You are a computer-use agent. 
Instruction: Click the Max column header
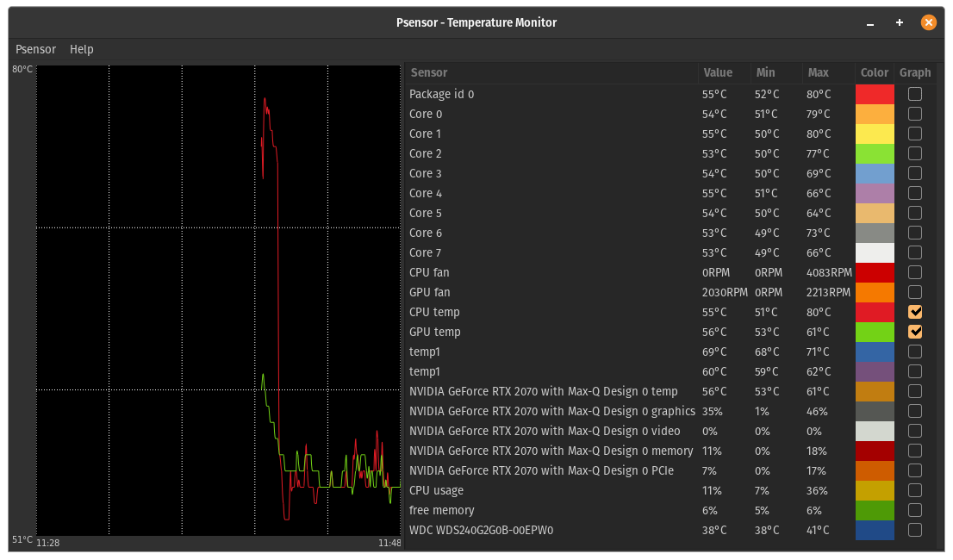818,73
